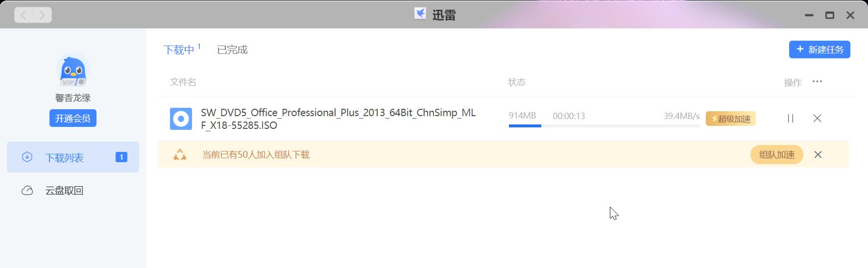Minimize the Xunlei window

pos(809,15)
